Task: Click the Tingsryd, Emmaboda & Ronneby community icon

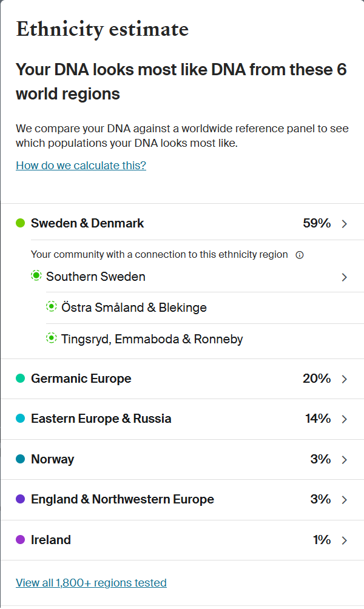Action: (x=52, y=338)
